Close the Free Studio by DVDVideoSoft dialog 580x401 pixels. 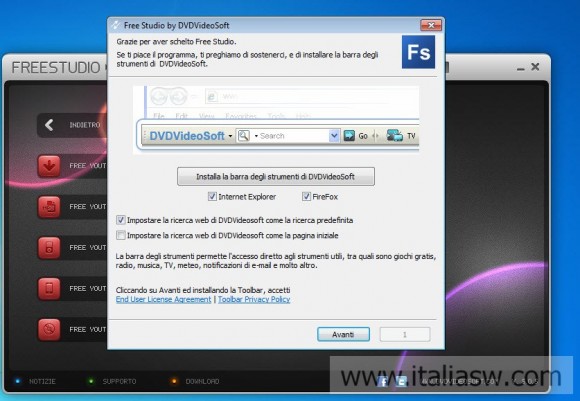pyautogui.click(x=431, y=25)
